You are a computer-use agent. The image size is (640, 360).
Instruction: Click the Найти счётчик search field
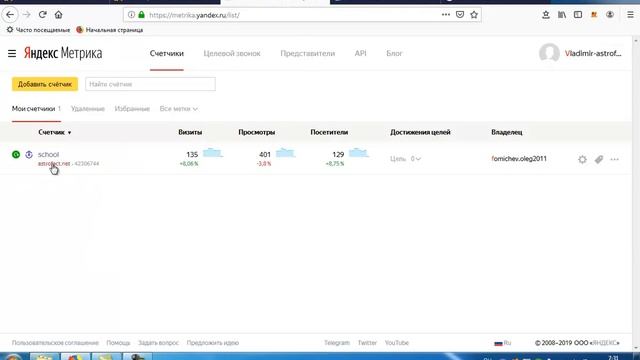(x=150, y=84)
